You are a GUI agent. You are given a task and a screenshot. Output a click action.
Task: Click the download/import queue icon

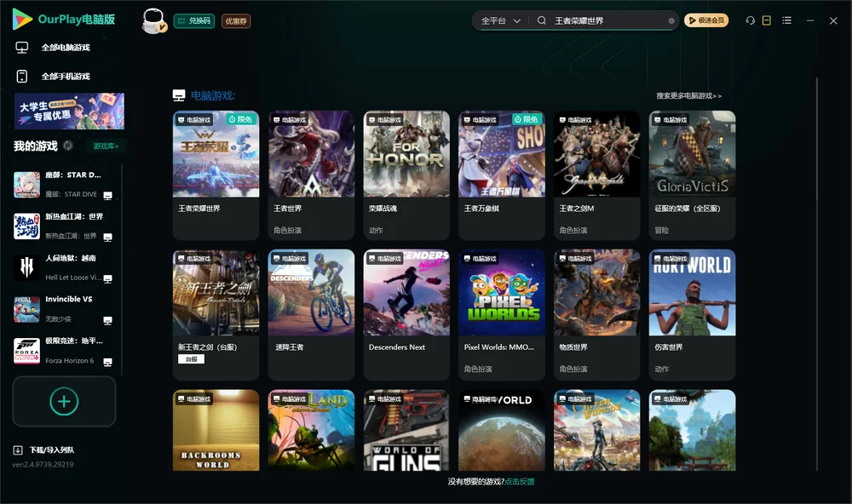(x=18, y=450)
